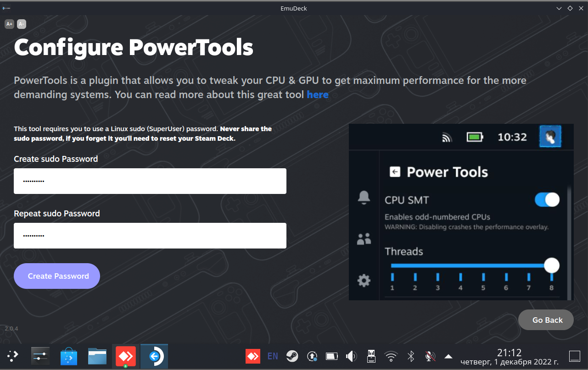This screenshot has height=370, width=588.
Task: Switch keyboard layout via EN indicator
Action: click(273, 356)
